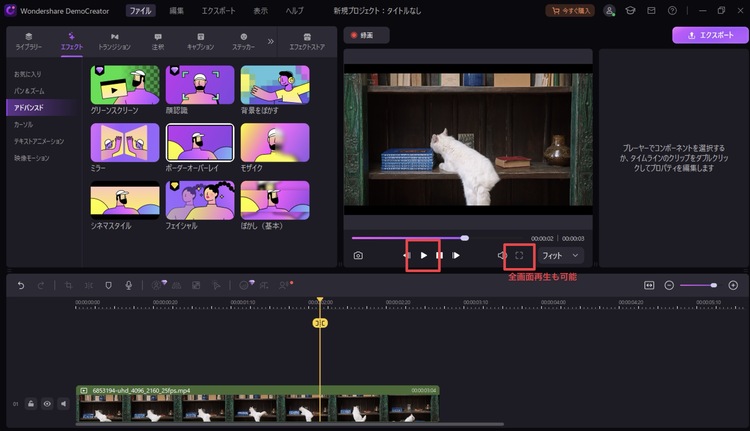Screen dimensions: 750x431
Task: Open the mail messages icon
Action: (x=651, y=11)
